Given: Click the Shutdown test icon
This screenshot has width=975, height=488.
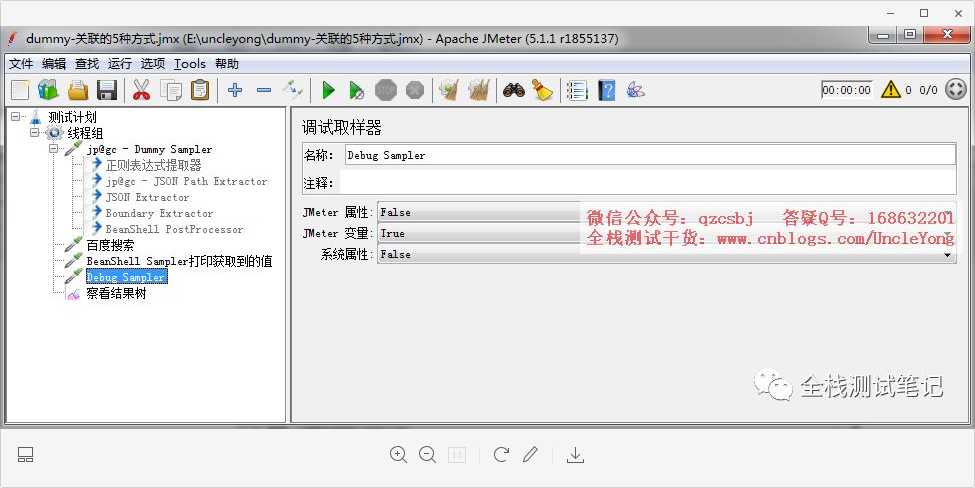Looking at the screenshot, I should (415, 90).
